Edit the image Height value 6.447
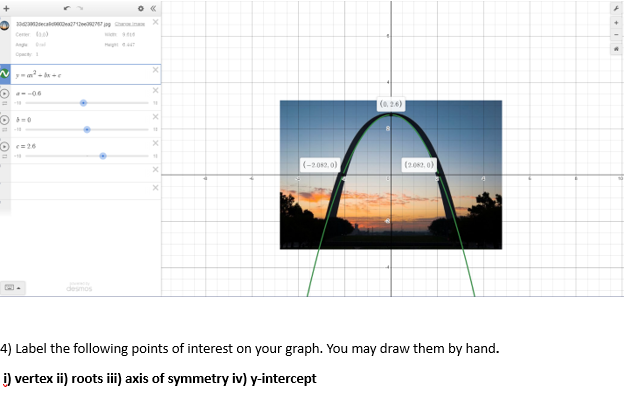The image size is (634, 400). click(x=129, y=45)
